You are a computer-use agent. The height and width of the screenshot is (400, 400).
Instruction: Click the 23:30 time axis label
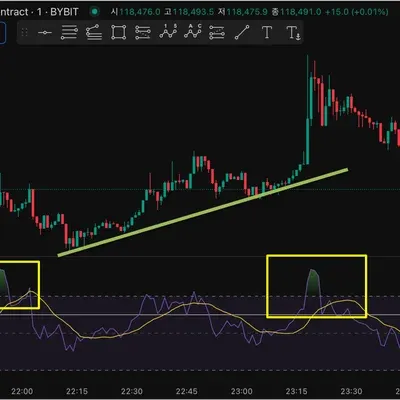(x=351, y=391)
